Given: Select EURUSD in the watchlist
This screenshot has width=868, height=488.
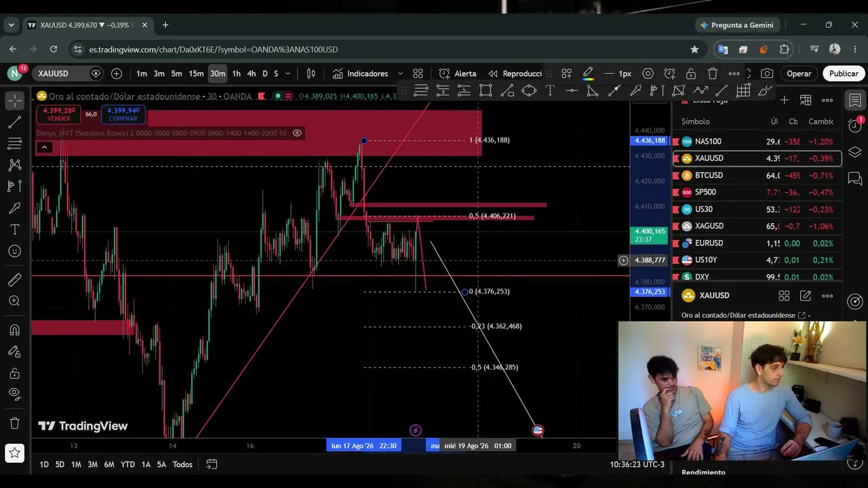Looking at the screenshot, I should 757,243.
